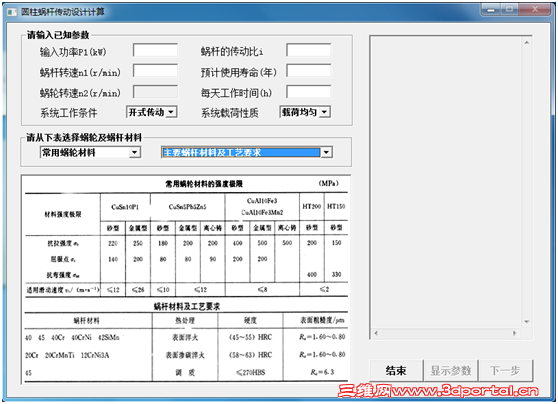558x404 pixels.
Task: Click the CuAl10Fe3 column header
Action: pos(262,201)
